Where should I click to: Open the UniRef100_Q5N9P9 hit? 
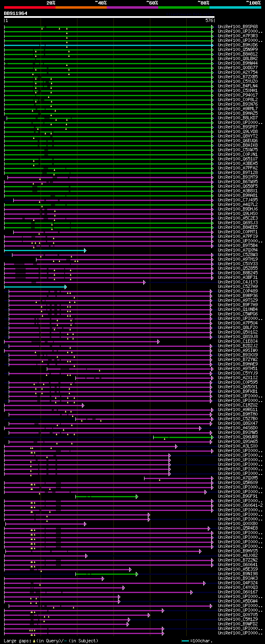pos(238,49)
